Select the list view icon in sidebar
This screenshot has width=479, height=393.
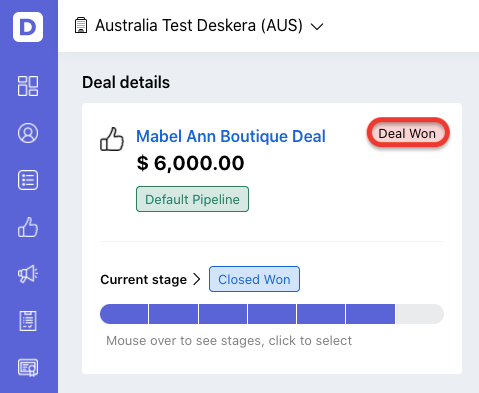[28, 180]
